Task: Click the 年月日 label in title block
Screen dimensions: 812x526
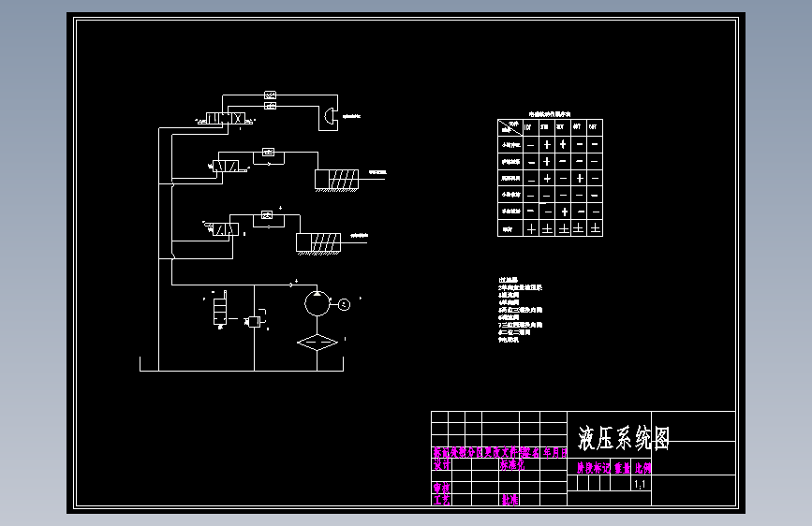Action: (x=555, y=453)
